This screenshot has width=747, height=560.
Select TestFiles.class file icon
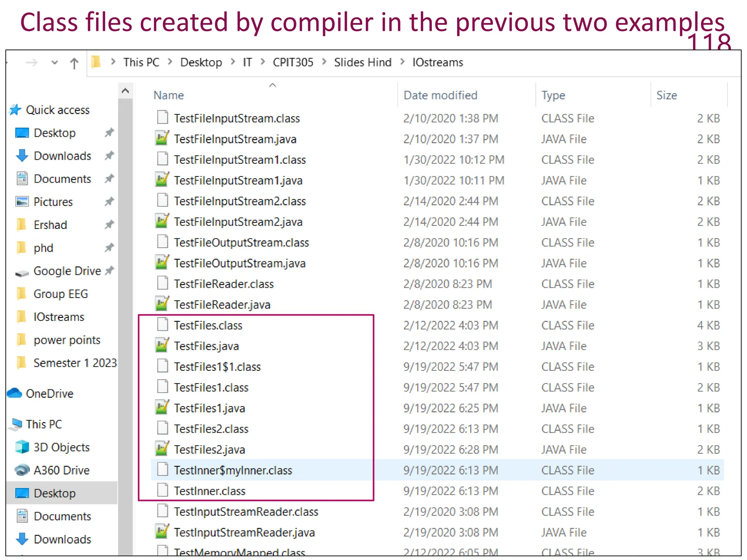coord(162,324)
